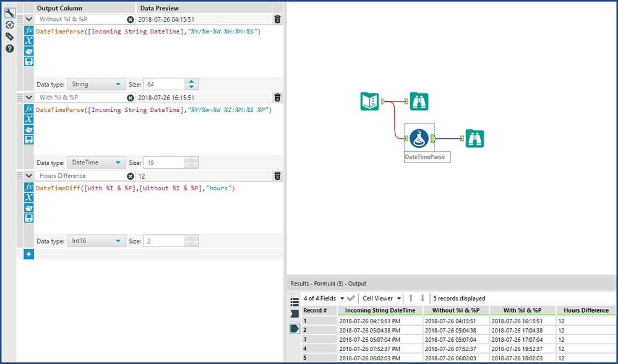Select the 'Hours Difference' results column header

click(x=586, y=310)
